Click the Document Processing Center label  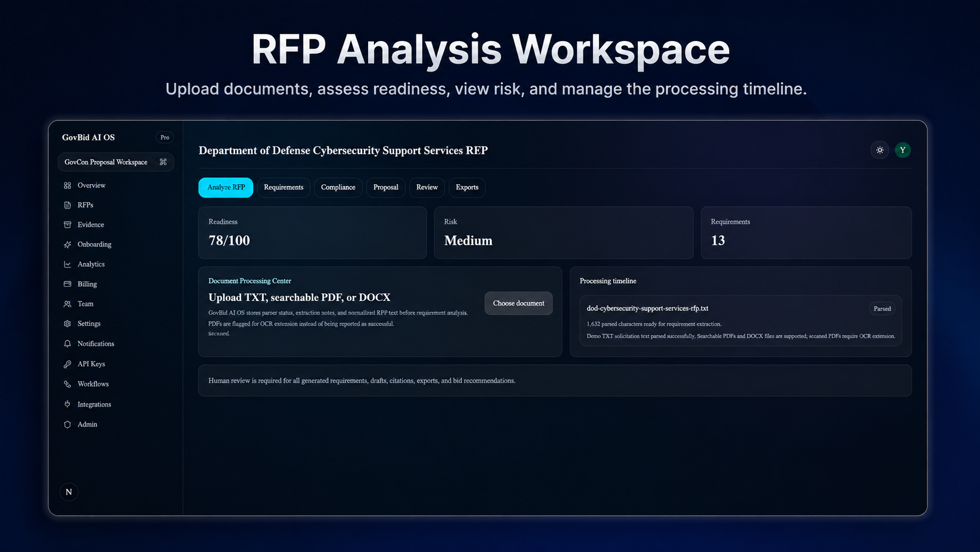(250, 281)
